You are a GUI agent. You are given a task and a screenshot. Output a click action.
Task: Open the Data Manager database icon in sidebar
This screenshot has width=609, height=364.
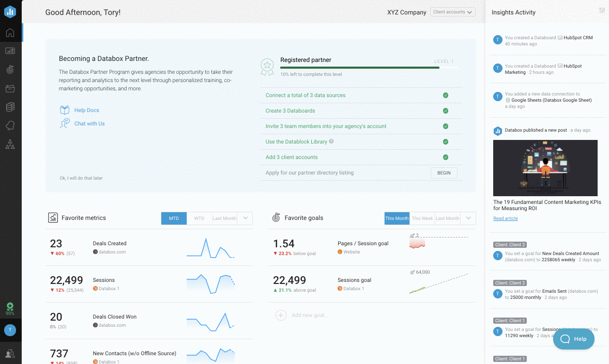pos(10,107)
